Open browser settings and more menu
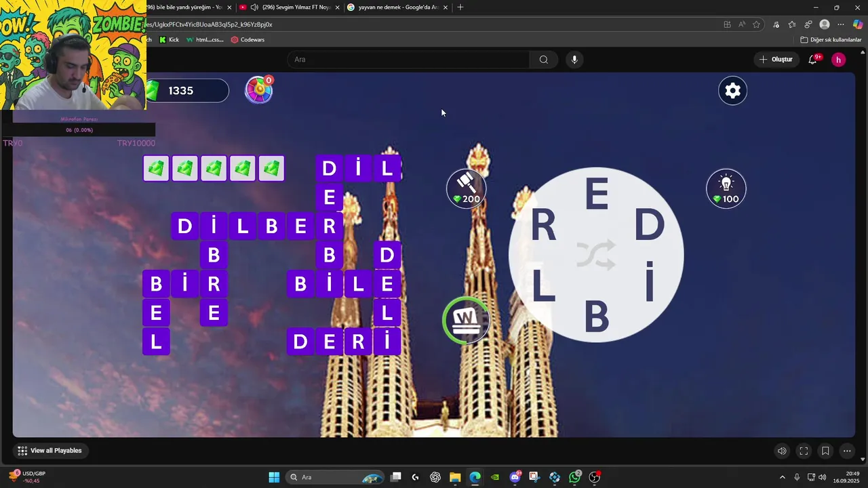868x488 pixels. (x=841, y=24)
